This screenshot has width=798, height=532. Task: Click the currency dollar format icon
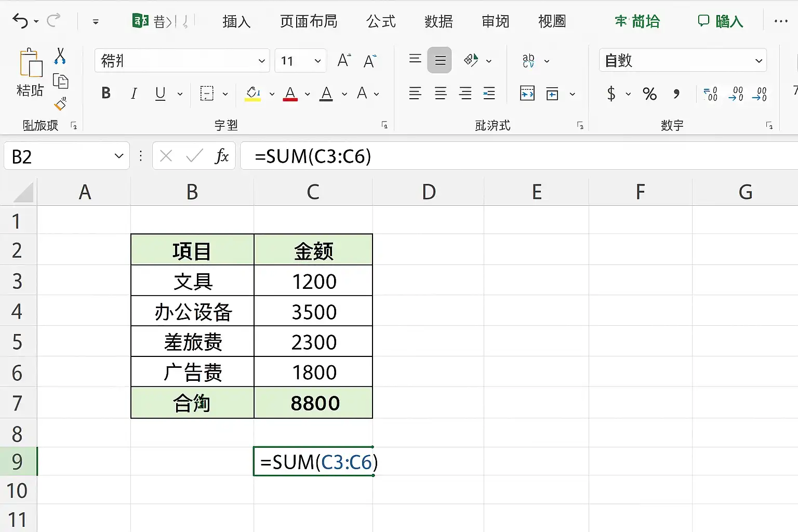pos(611,94)
